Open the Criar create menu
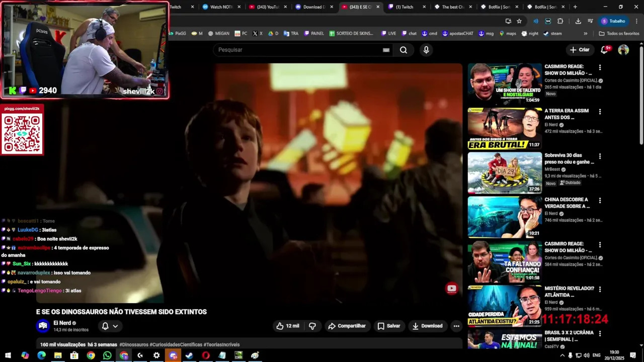Image resolution: width=644 pixels, height=362 pixels. click(x=579, y=50)
